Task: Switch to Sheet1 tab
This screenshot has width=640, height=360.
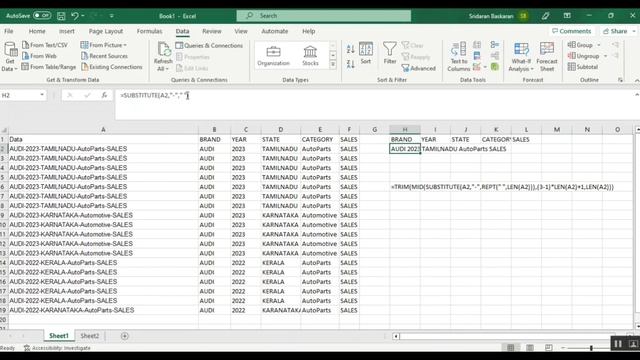Action: click(59, 336)
